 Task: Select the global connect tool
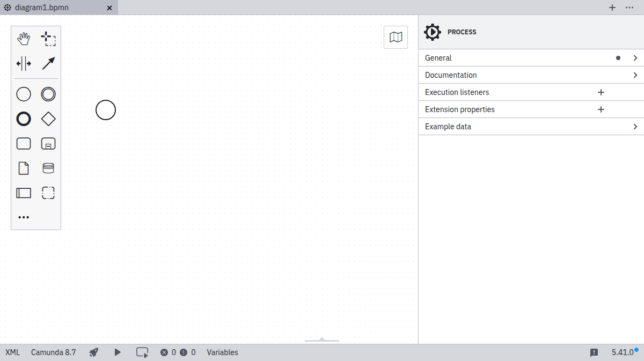tap(48, 63)
